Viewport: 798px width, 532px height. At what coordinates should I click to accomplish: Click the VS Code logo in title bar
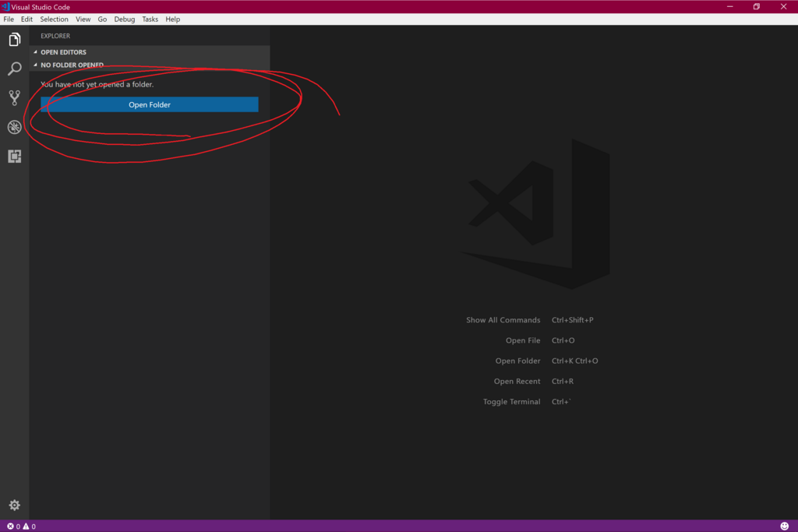pos(5,6)
